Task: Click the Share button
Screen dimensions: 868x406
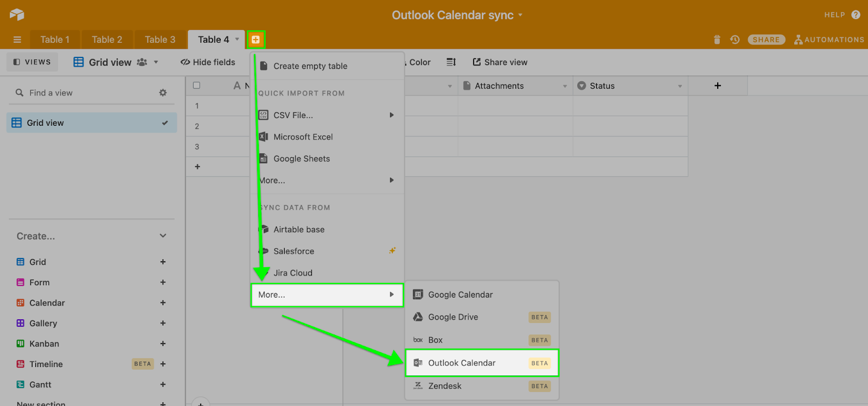Action: tap(766, 40)
